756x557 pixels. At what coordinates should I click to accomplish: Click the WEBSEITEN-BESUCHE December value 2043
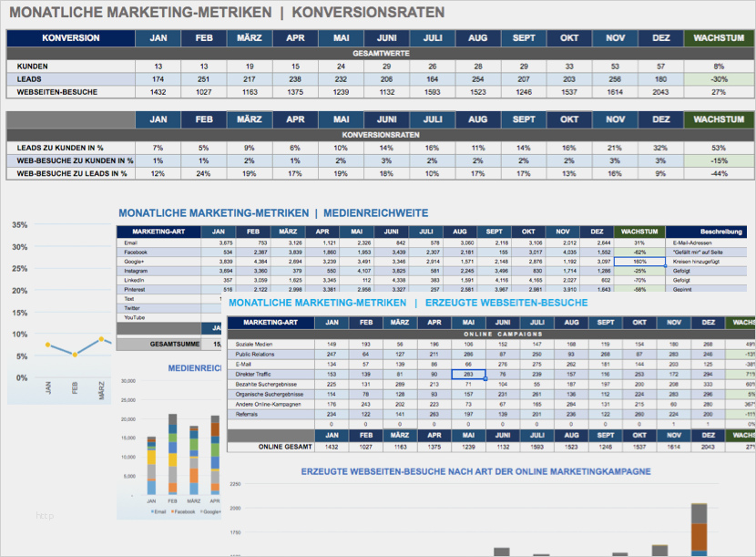pyautogui.click(x=660, y=92)
